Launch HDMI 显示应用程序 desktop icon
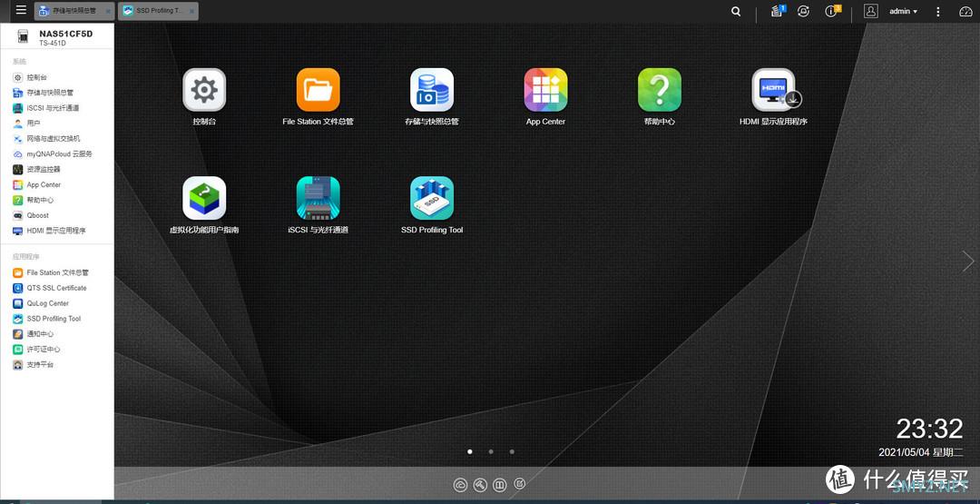 [x=774, y=90]
